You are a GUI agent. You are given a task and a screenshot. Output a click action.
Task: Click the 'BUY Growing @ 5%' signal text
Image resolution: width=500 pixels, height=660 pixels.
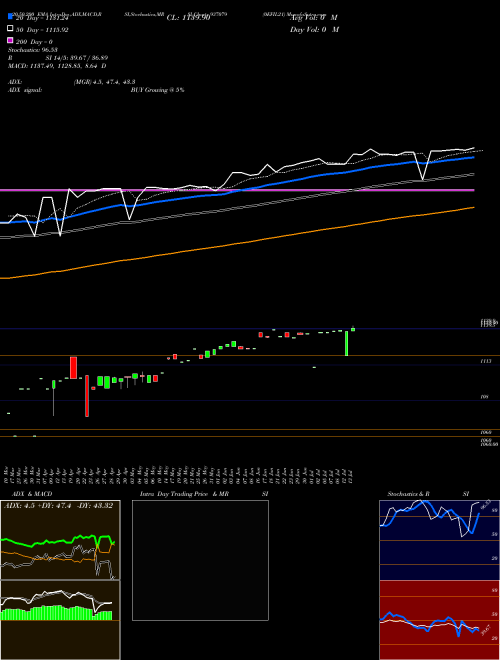157,90
